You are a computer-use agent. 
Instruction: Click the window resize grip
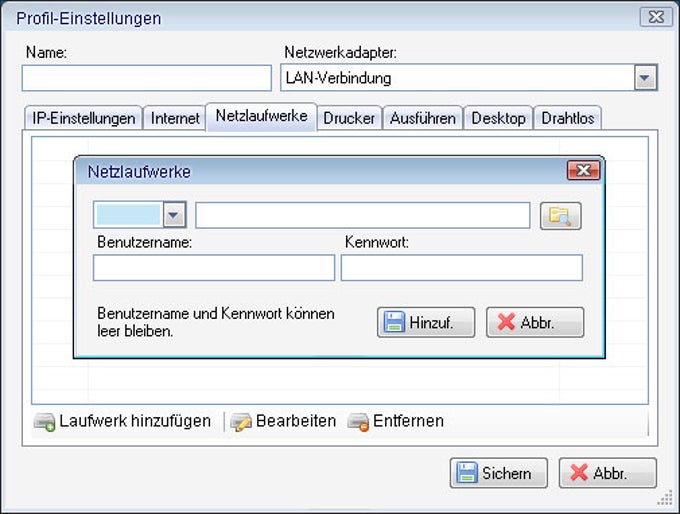[665, 498]
